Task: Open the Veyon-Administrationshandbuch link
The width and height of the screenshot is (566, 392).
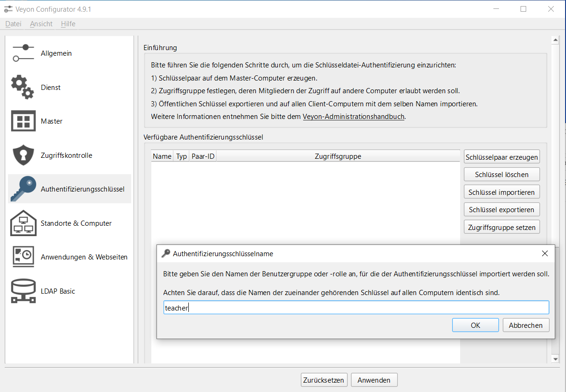Action: pos(353,117)
